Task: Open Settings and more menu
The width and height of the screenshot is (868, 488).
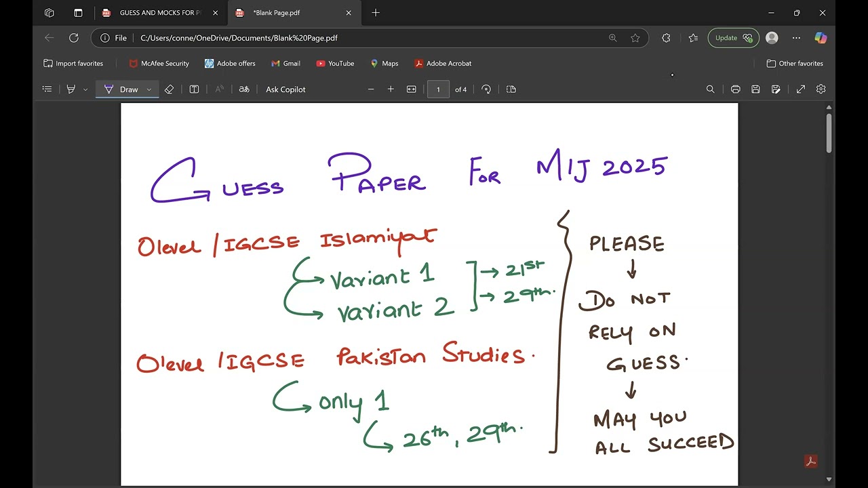Action: [x=796, y=38]
